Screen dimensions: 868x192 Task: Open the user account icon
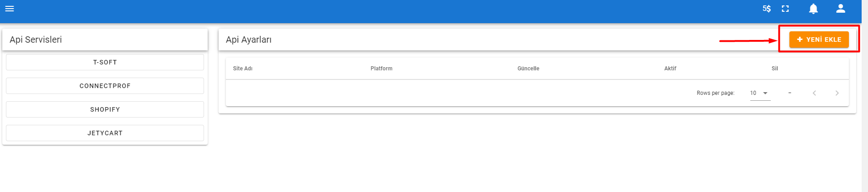841,8
